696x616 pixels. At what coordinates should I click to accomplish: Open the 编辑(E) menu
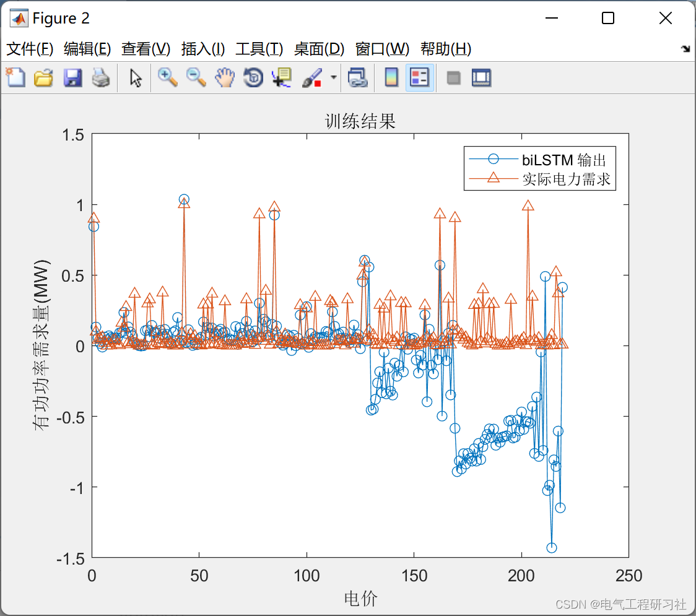tap(87, 49)
